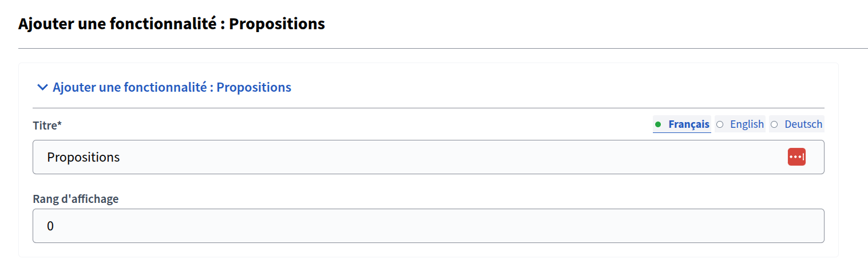Collapse the section using the blue chevron

coord(42,88)
